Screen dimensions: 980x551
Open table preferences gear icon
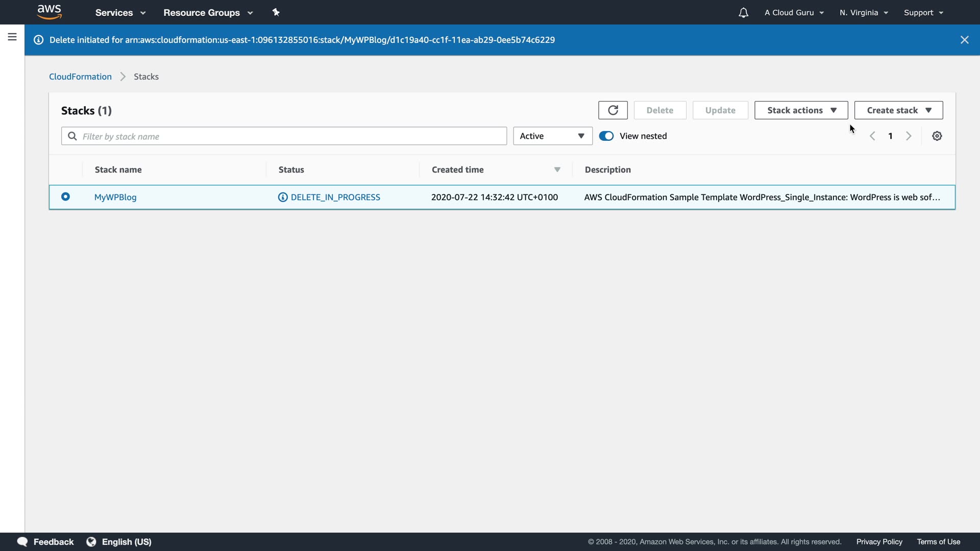click(x=937, y=136)
